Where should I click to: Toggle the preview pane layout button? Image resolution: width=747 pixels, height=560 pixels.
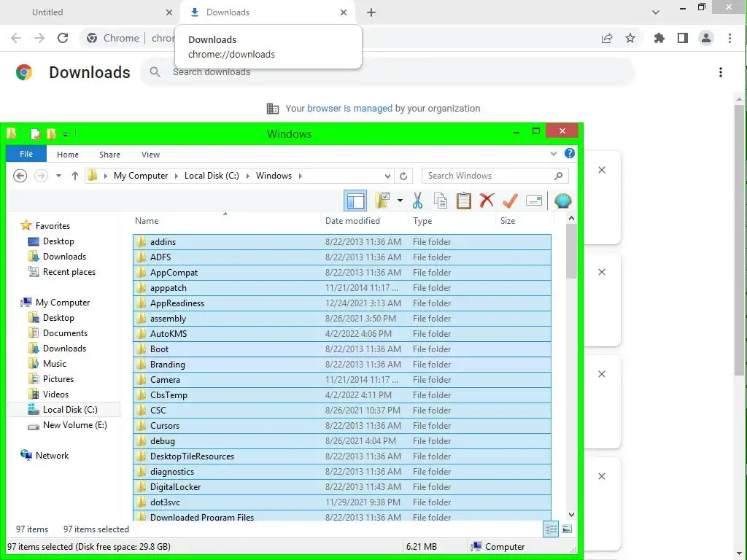[355, 201]
